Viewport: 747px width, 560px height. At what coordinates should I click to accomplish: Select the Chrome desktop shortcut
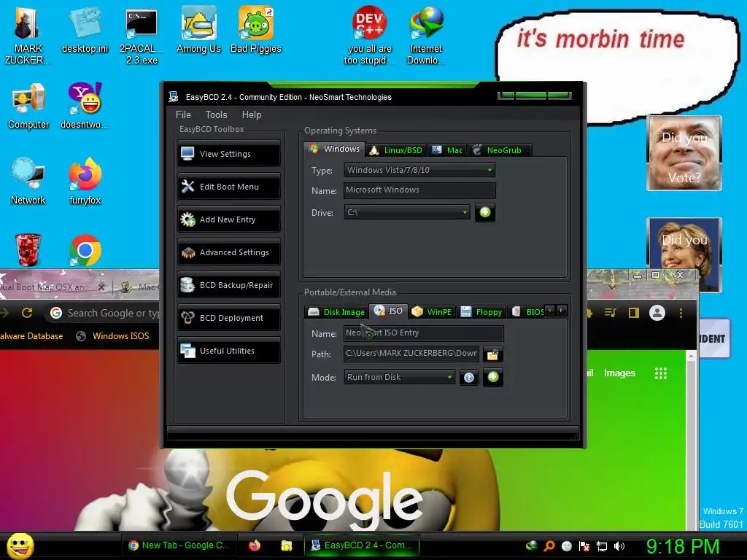(x=85, y=251)
